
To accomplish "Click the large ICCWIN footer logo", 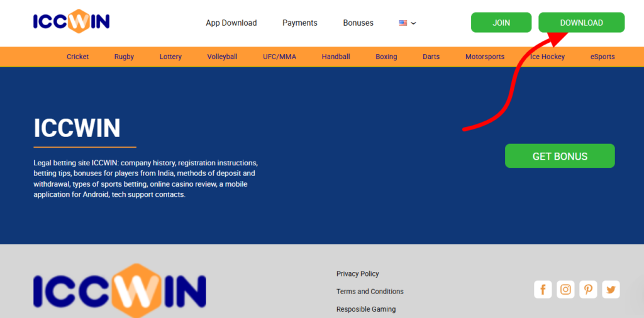I will (x=119, y=290).
